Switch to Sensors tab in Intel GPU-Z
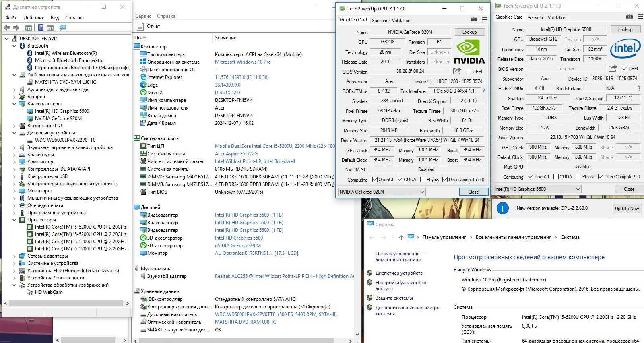 point(535,18)
